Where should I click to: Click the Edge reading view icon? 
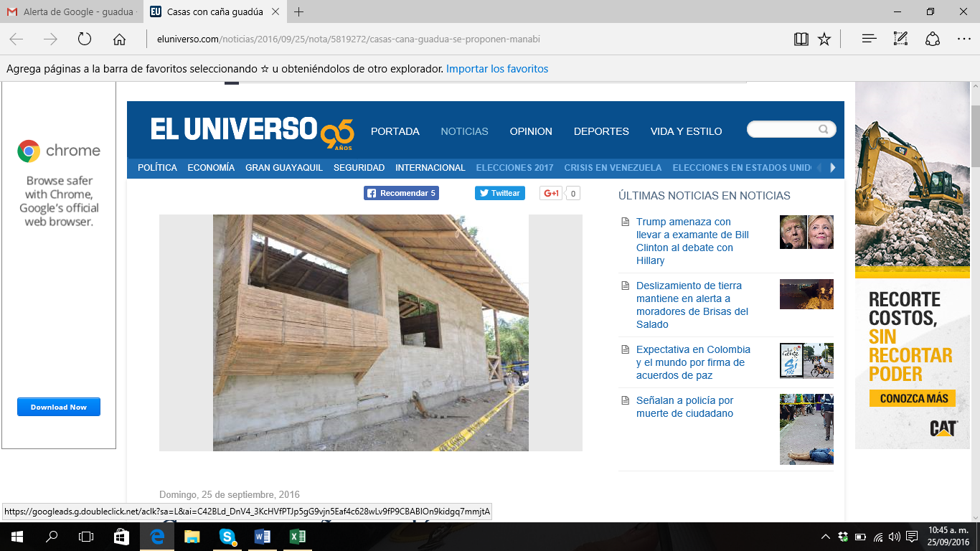[x=801, y=39]
